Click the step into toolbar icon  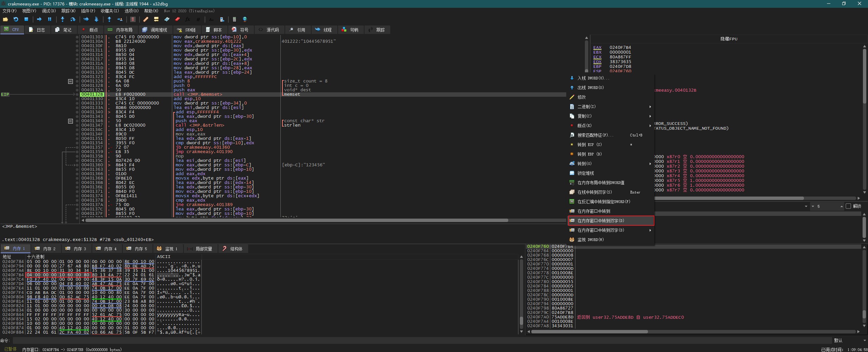tap(62, 19)
